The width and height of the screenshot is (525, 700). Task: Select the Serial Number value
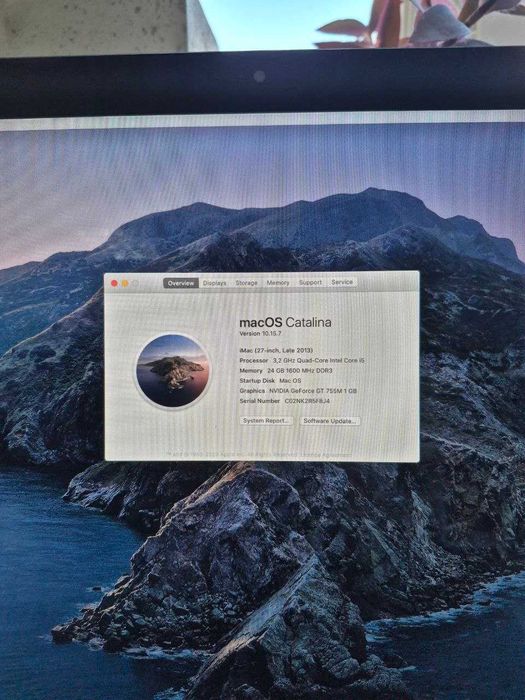307,401
